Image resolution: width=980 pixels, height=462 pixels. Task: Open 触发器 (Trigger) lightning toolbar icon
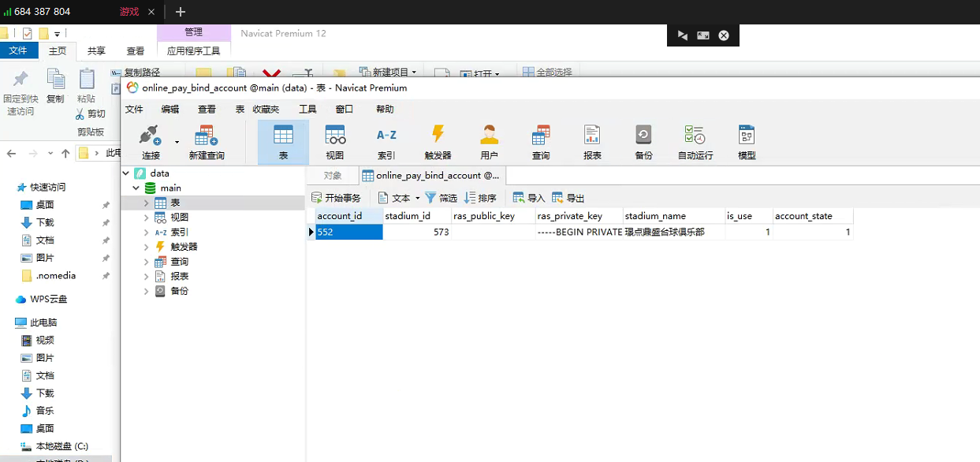(438, 142)
